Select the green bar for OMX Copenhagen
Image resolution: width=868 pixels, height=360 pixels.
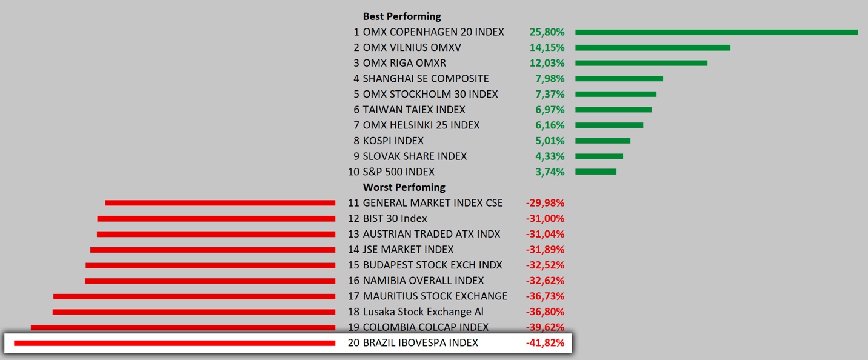tap(716, 32)
